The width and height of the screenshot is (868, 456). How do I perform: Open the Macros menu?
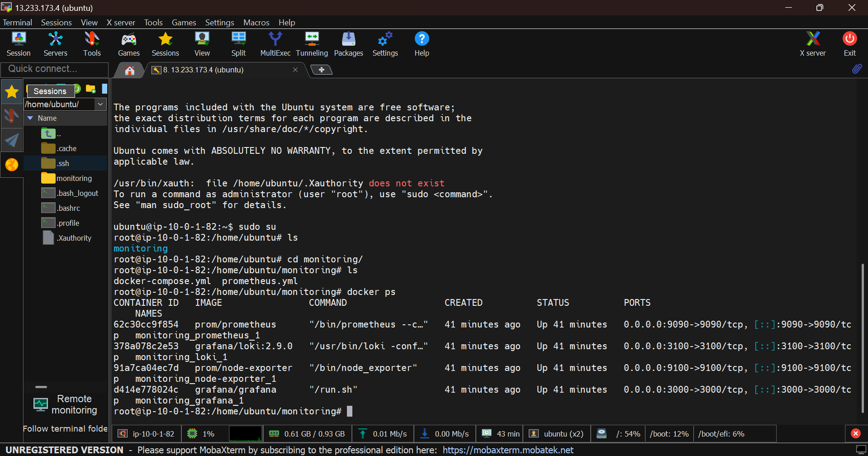click(x=256, y=22)
